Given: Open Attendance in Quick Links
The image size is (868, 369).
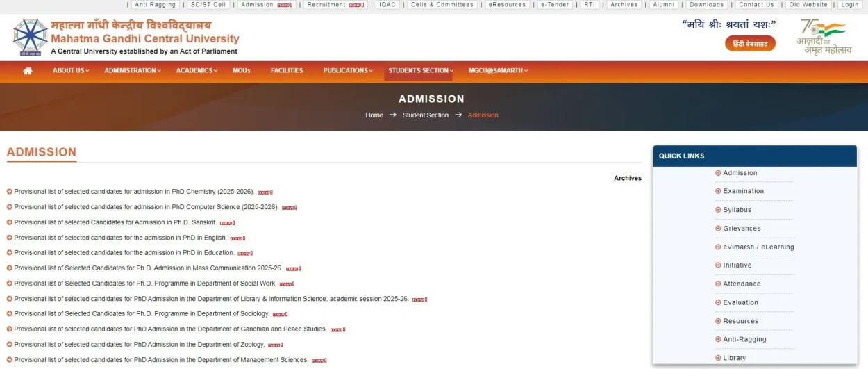Looking at the screenshot, I should pos(742,284).
